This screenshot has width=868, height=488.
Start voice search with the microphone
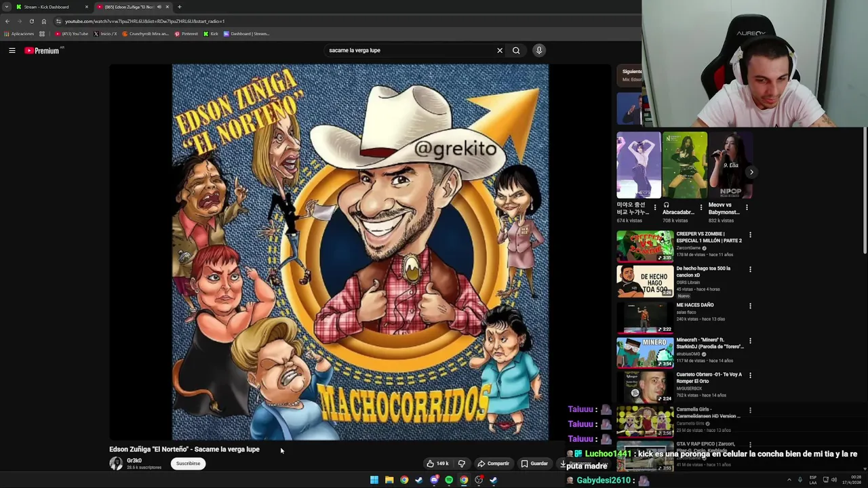[539, 50]
